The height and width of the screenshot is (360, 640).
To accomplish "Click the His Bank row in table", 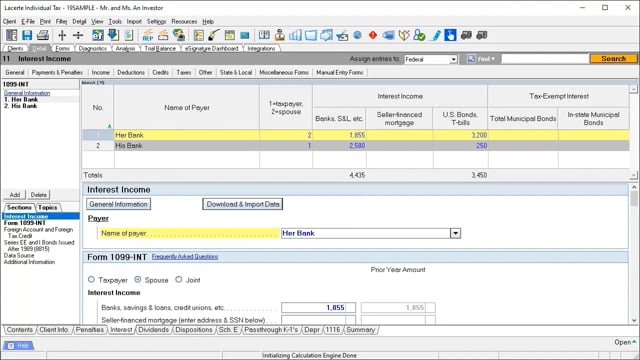I will tap(355, 146).
